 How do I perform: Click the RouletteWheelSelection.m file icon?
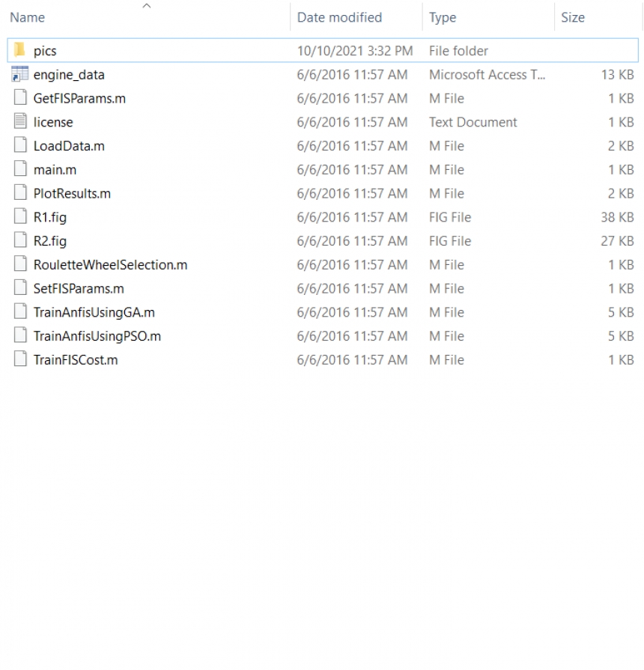(19, 264)
